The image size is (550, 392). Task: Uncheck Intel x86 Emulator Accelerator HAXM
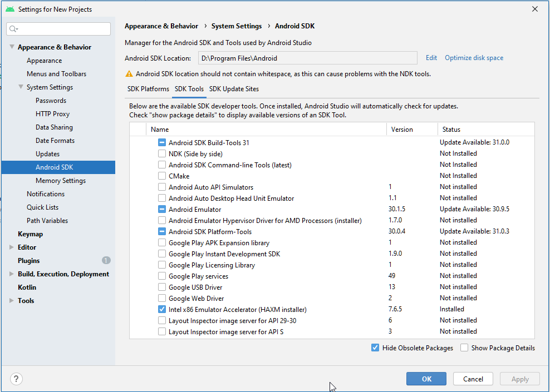pos(162,309)
